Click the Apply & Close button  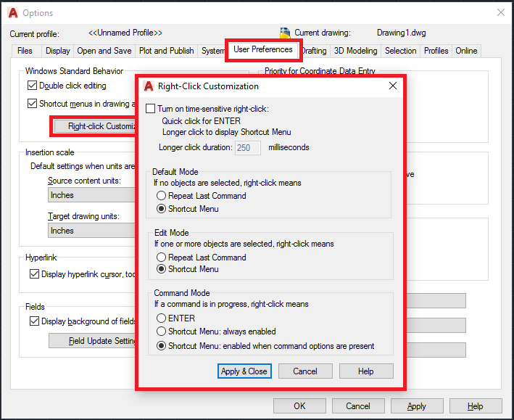tap(244, 371)
